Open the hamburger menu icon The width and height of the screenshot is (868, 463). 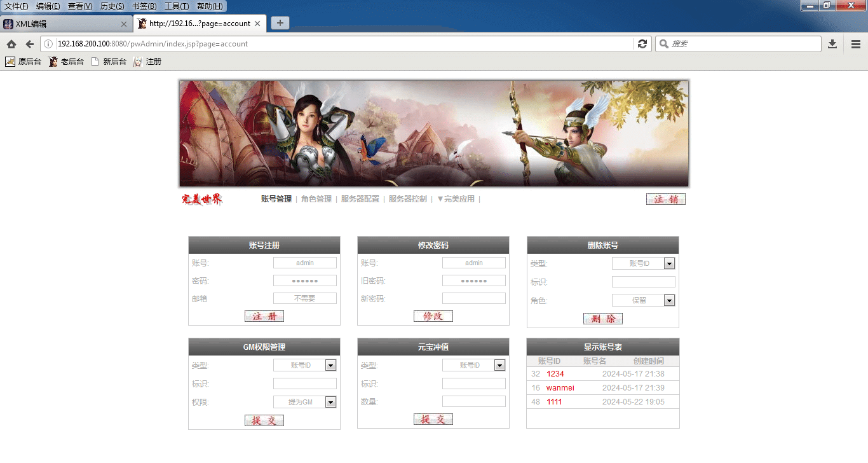856,44
